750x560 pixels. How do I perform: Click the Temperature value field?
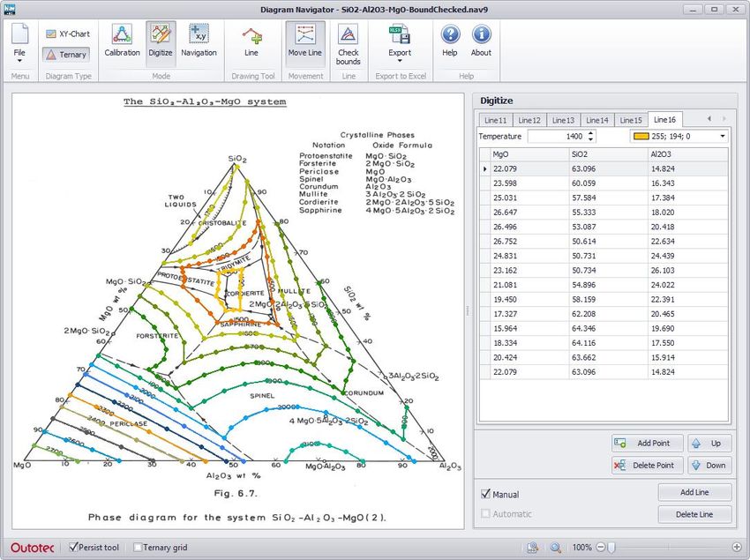[x=557, y=137]
